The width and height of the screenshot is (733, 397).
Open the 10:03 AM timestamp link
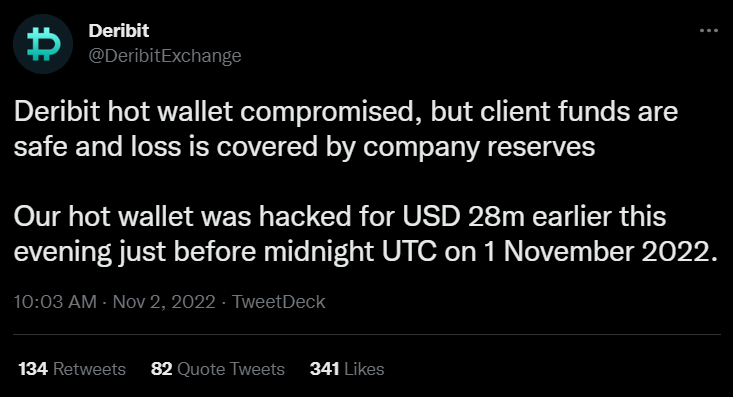tap(55, 302)
